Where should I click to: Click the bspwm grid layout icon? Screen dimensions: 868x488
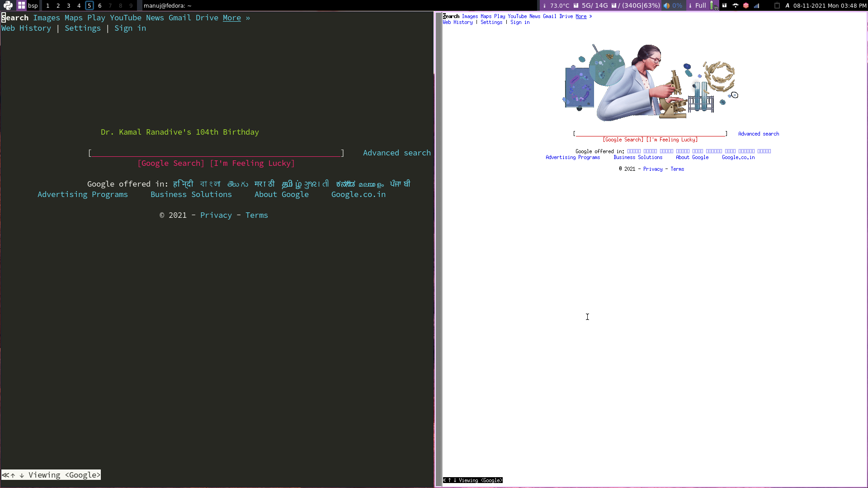point(21,5)
